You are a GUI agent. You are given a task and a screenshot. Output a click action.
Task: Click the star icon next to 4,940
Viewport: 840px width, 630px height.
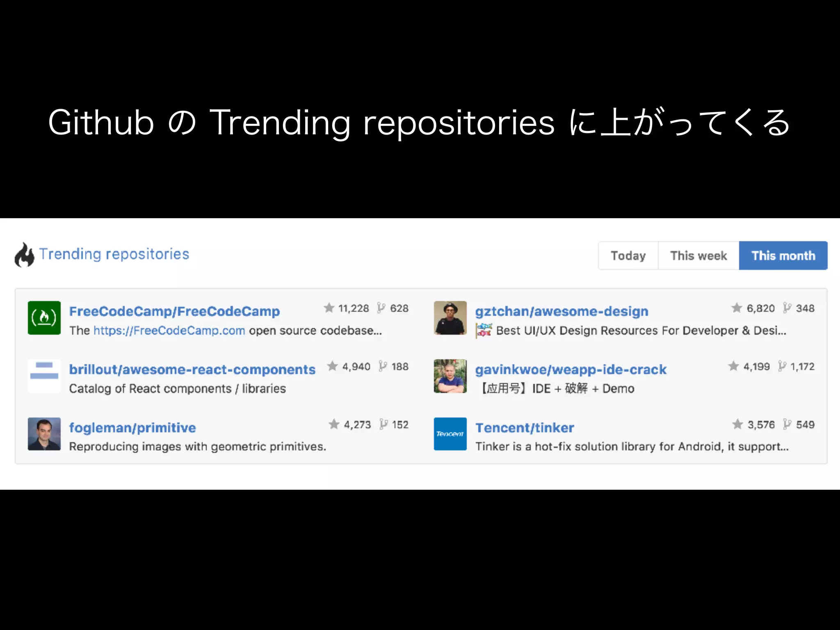(x=332, y=366)
